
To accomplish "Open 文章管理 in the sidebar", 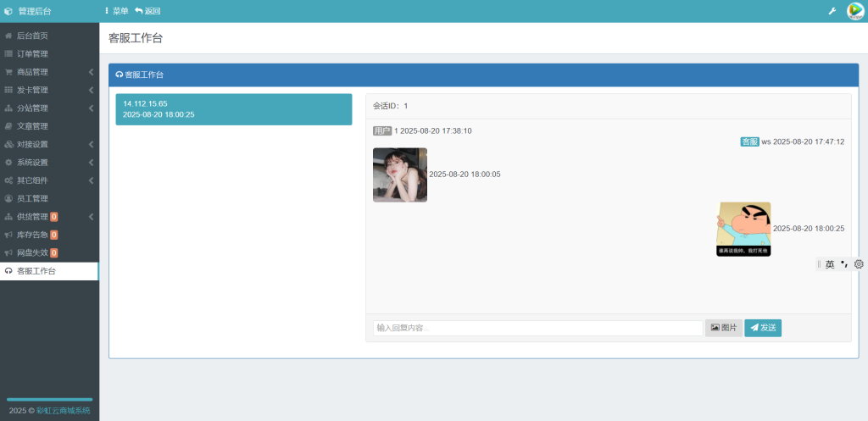I will coord(49,126).
